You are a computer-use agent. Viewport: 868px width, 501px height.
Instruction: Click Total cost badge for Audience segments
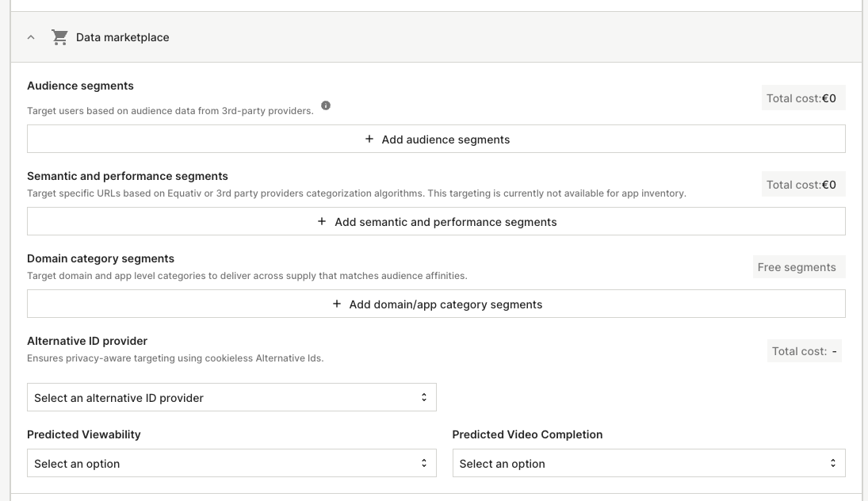[x=802, y=98]
